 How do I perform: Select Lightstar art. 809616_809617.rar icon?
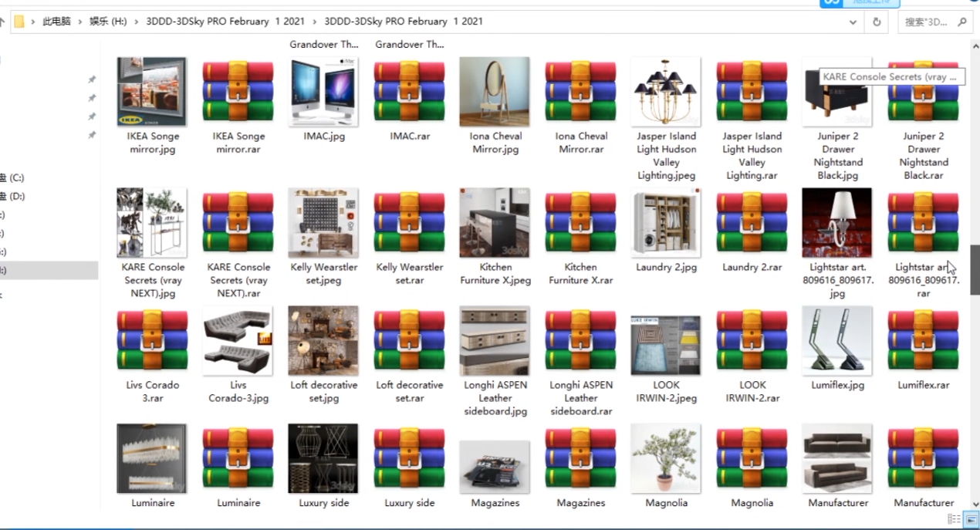point(923,223)
